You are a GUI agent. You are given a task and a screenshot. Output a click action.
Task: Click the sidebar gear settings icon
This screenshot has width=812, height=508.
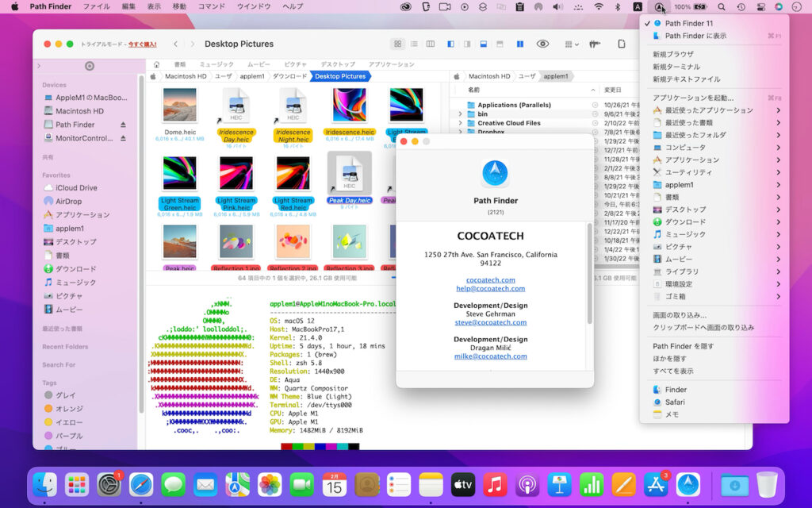89,66
